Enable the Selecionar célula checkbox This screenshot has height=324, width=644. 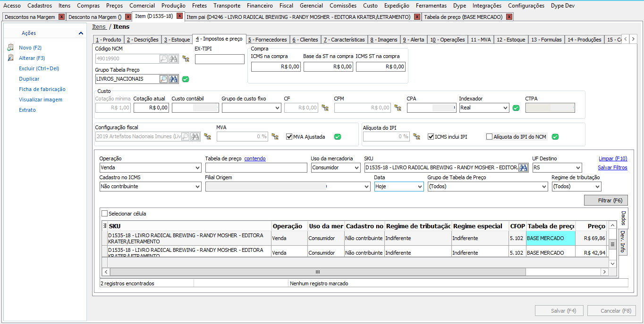pyautogui.click(x=104, y=214)
